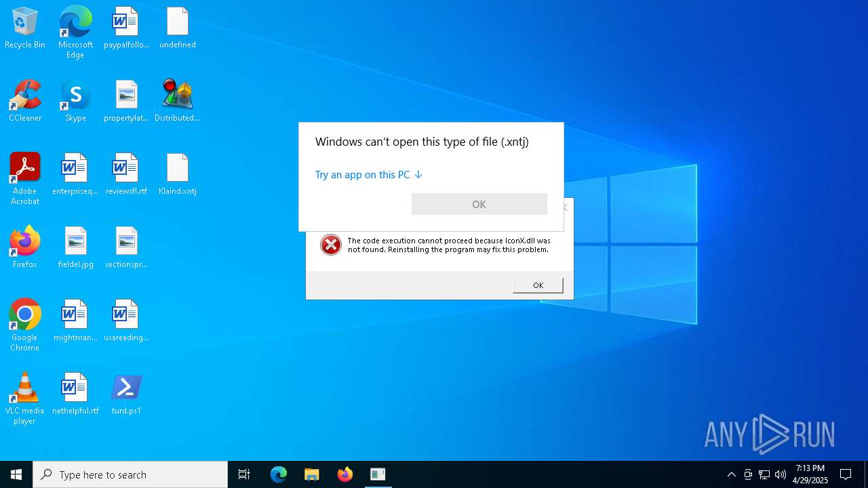
Task: Click the Meet Now tray icon
Action: click(x=748, y=474)
